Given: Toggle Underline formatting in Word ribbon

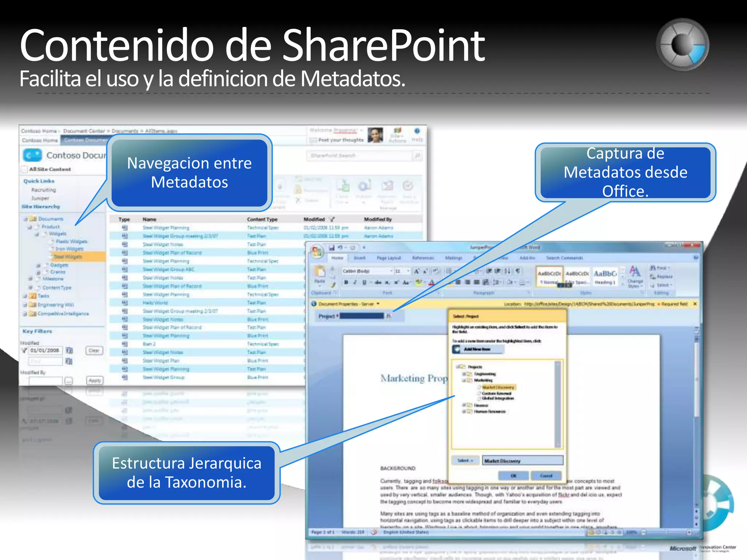Looking at the screenshot, I should 364,282.
